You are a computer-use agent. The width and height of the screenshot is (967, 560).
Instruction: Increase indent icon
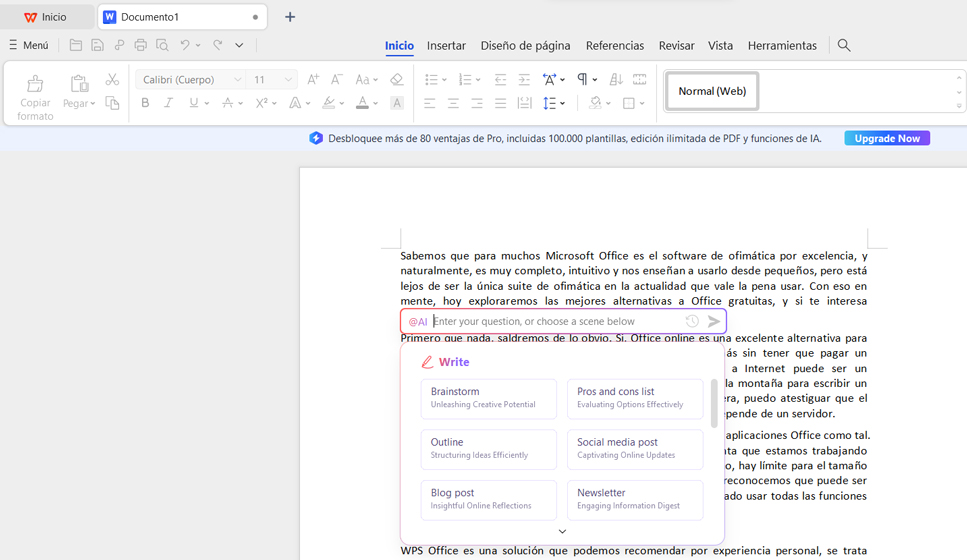(x=524, y=80)
